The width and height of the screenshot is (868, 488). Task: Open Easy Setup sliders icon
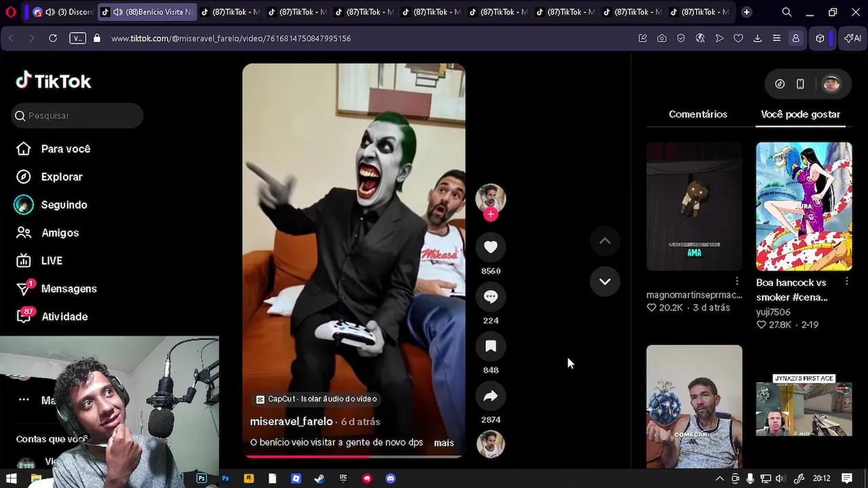pos(777,39)
